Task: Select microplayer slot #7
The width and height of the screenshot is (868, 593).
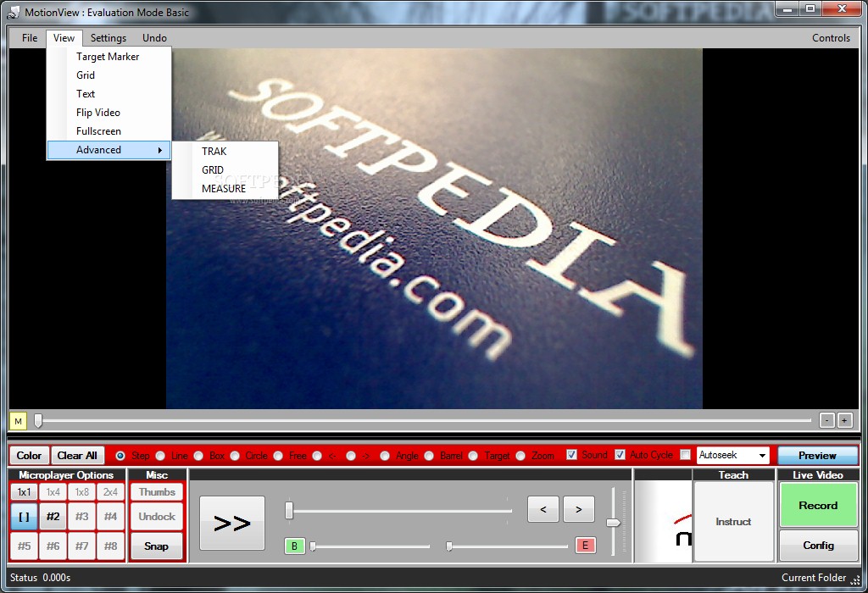Action: pos(81,546)
